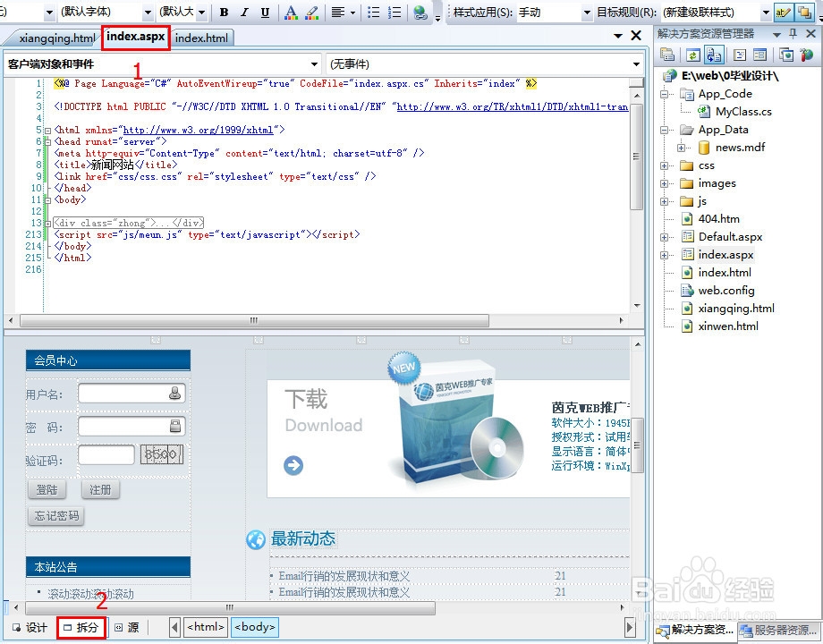Click the 用户名 input field
This screenshot has height=644, width=823.
pyautogui.click(x=132, y=394)
